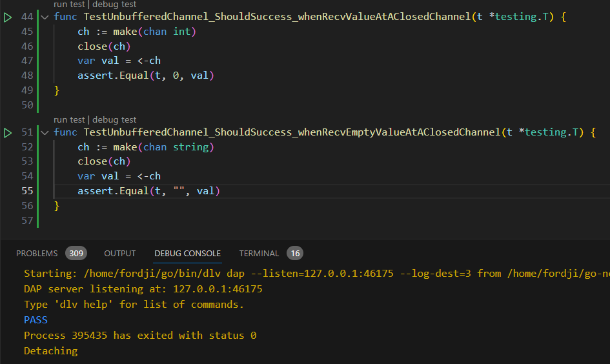Select the DEBUG CONSOLE tab
This screenshot has width=610, height=364.
[187, 254]
